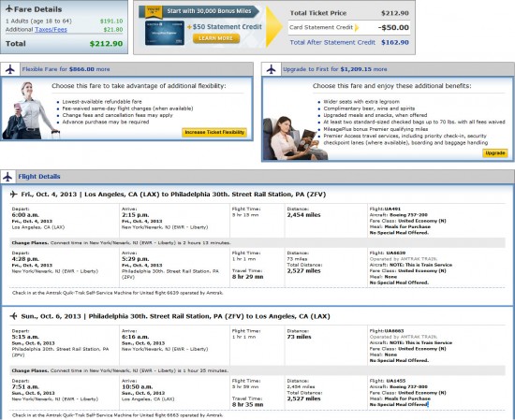Click the airplane icon in Flexible Fare header
The image size is (515, 420).
10,69
